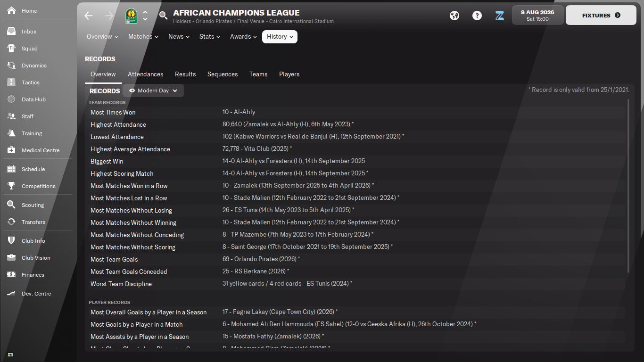This screenshot has width=644, height=362.
Task: Open Scouting in the sidebar
Action: click(33, 205)
